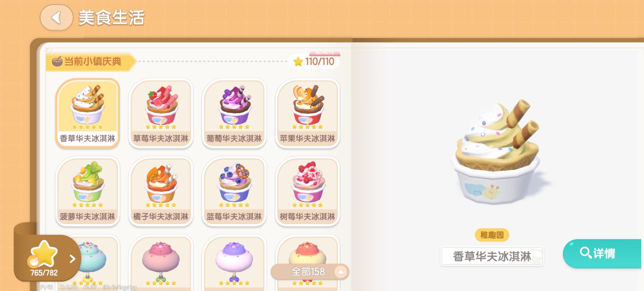
Task: Go back using the arrow button
Action: (x=57, y=18)
